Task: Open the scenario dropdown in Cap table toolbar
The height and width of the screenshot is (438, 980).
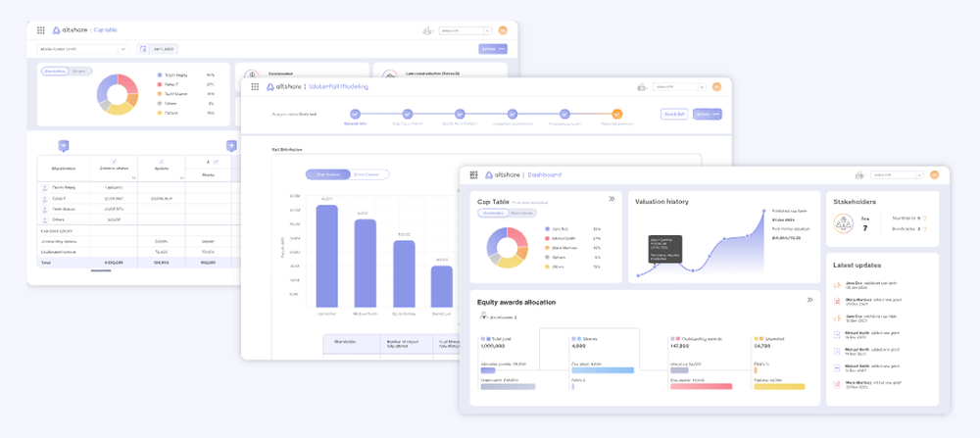Action: point(83,49)
